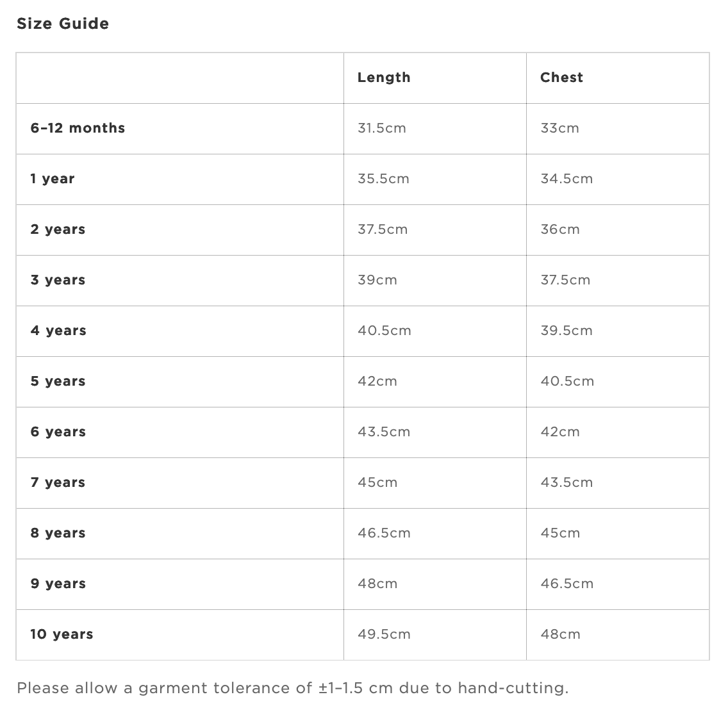Click the 4 years row label
The width and height of the screenshot is (728, 706).
[x=58, y=331]
